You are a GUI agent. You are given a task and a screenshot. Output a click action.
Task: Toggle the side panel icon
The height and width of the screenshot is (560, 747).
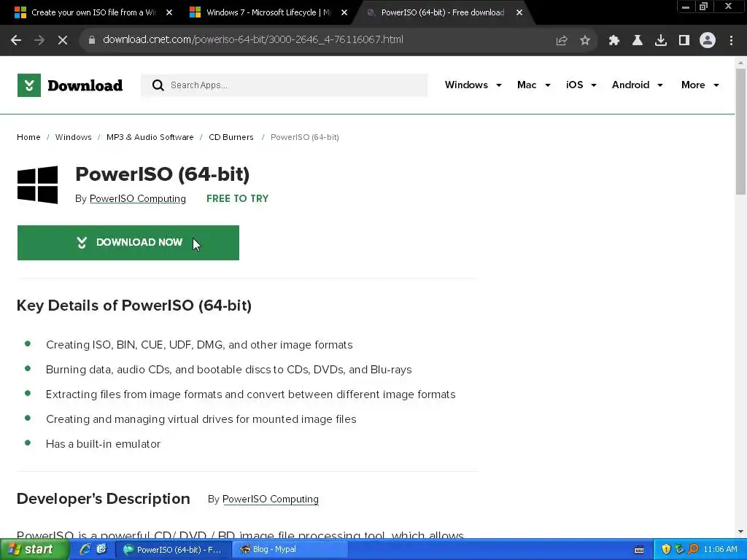[684, 41]
